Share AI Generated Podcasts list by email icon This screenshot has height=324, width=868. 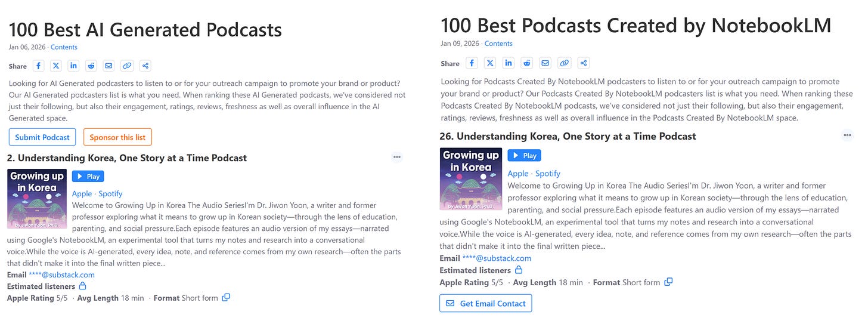(108, 66)
